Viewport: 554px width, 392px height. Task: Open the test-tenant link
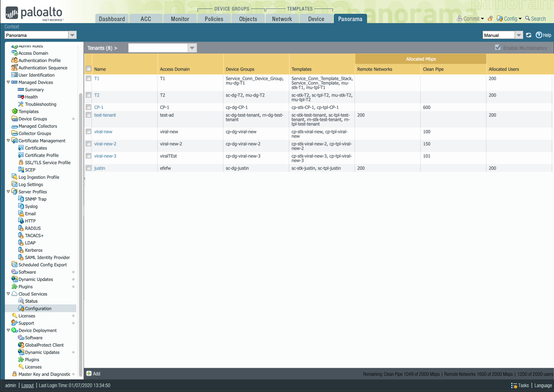105,115
